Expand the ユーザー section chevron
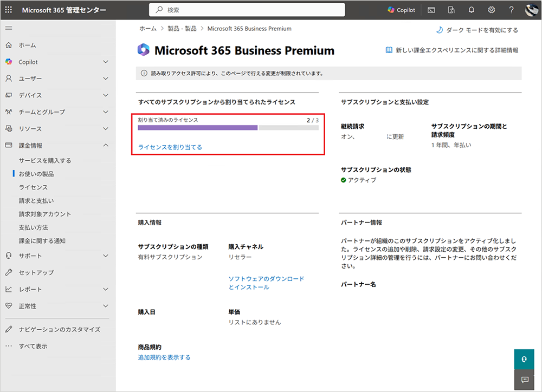The image size is (542, 392). tap(106, 79)
